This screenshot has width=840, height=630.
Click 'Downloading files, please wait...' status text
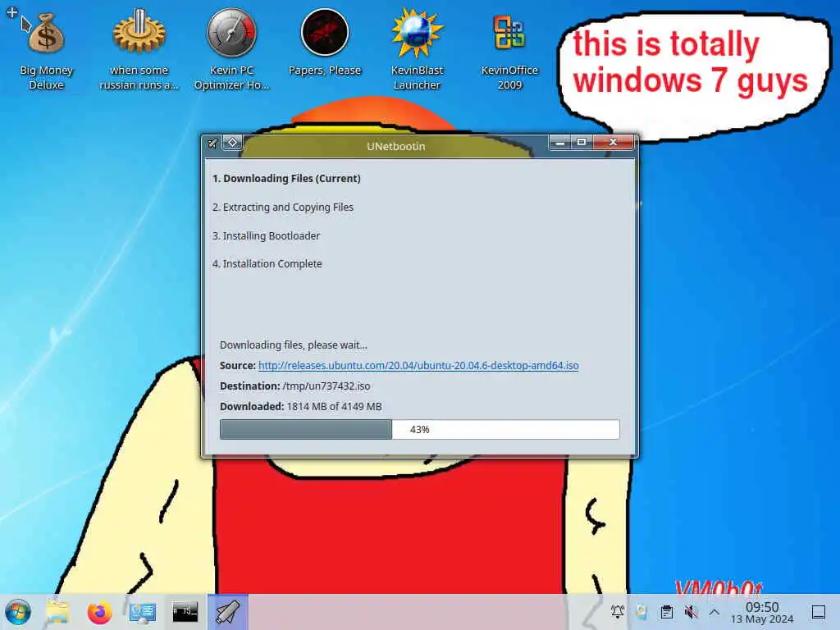294,345
